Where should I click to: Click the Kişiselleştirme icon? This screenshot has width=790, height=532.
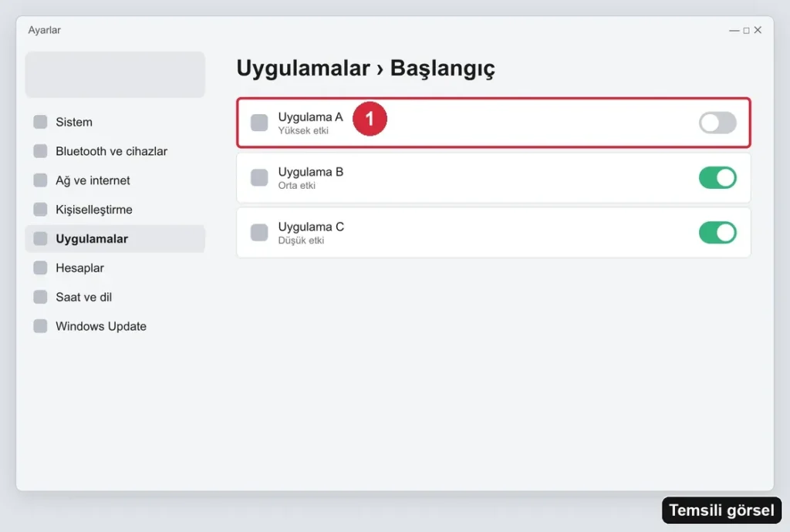(40, 210)
